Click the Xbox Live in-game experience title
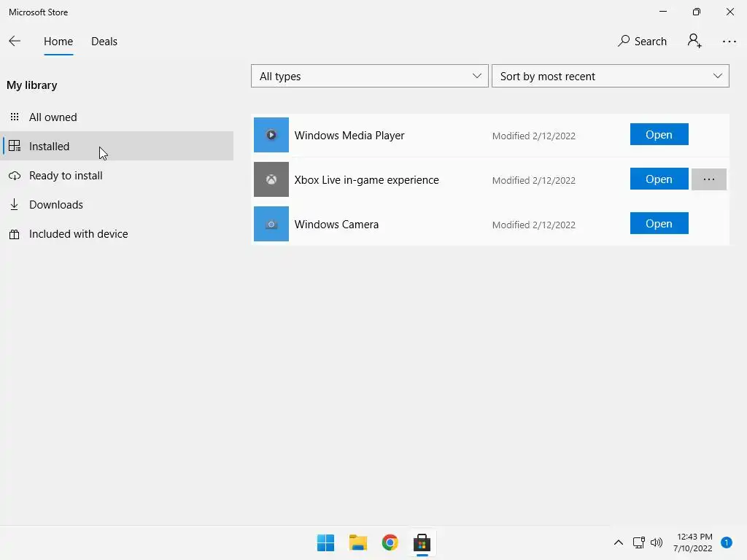Image resolution: width=747 pixels, height=560 pixels. 366,180
